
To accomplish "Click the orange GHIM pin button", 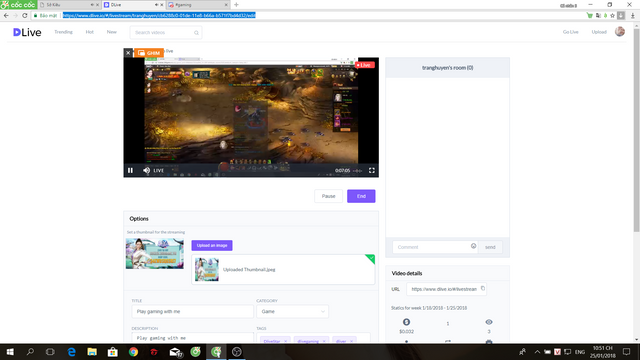I will point(149,53).
